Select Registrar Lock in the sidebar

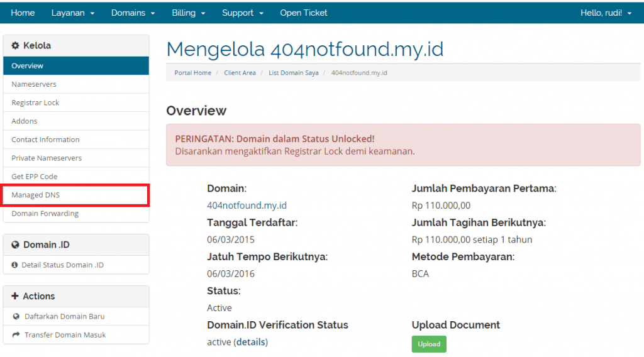click(76, 102)
